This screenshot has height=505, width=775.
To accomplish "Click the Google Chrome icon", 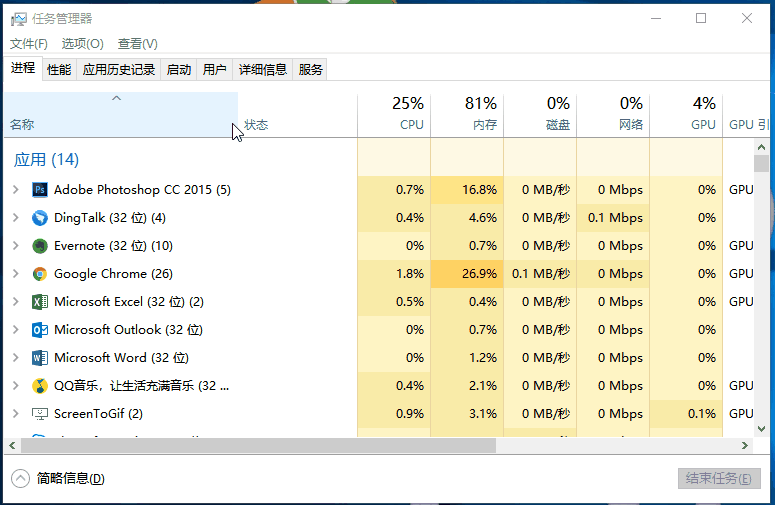I will coord(40,274).
